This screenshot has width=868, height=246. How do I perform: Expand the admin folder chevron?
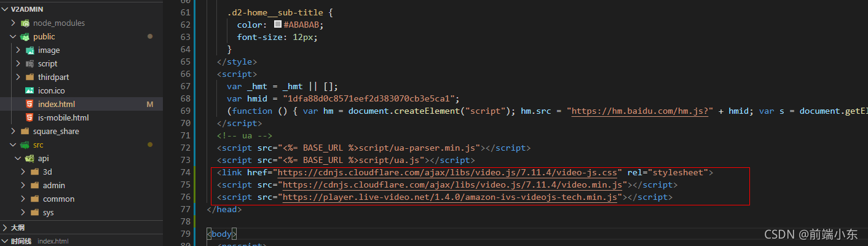23,185
